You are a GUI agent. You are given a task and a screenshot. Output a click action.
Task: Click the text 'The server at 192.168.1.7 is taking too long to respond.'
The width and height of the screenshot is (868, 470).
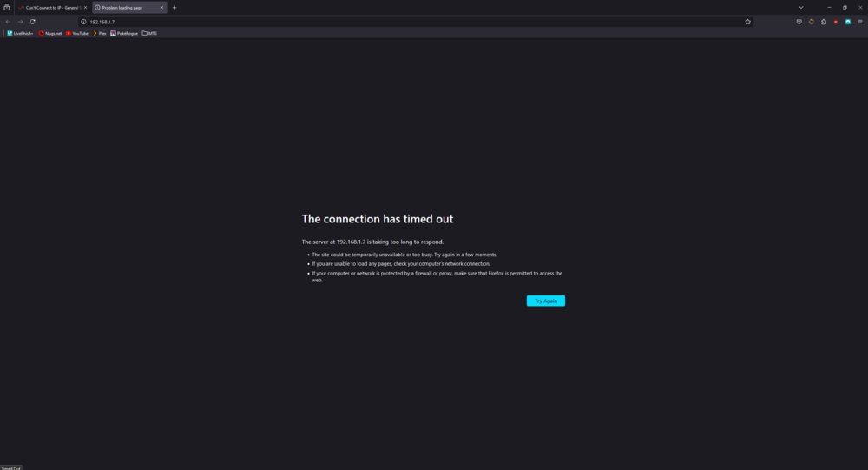[372, 242]
